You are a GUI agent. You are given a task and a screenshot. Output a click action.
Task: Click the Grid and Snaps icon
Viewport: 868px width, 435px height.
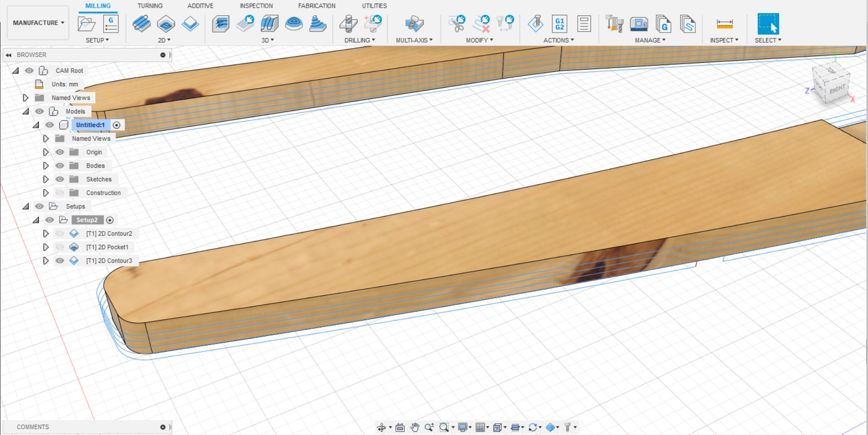tap(480, 427)
